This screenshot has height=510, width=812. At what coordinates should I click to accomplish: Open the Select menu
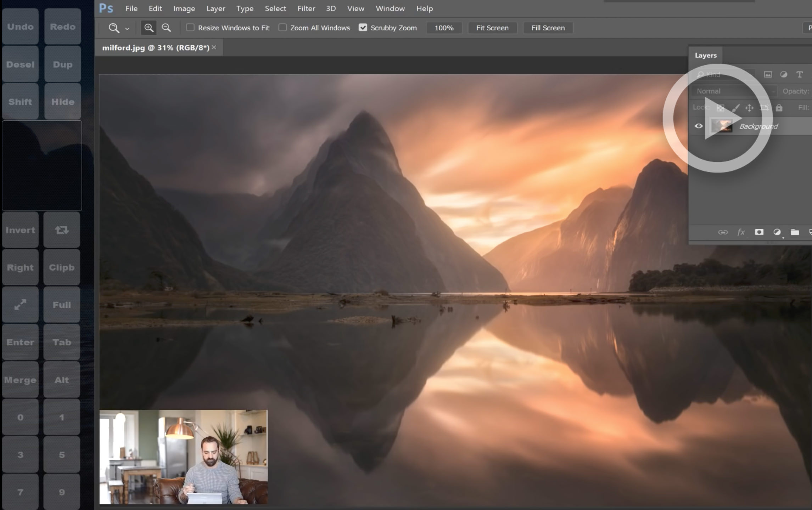(x=275, y=8)
